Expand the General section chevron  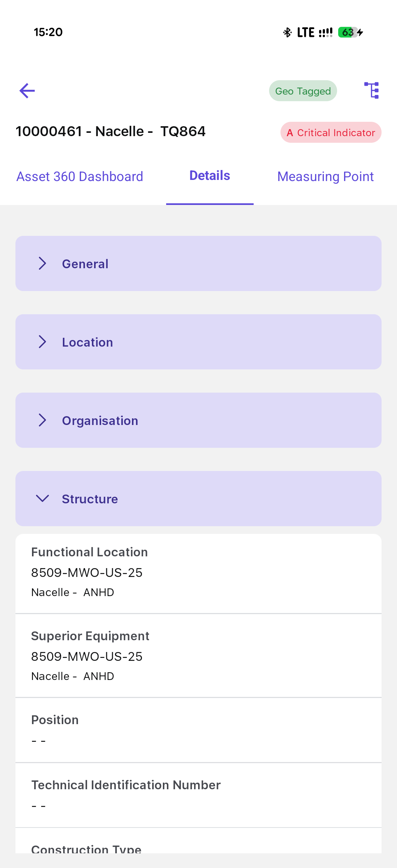(43, 263)
